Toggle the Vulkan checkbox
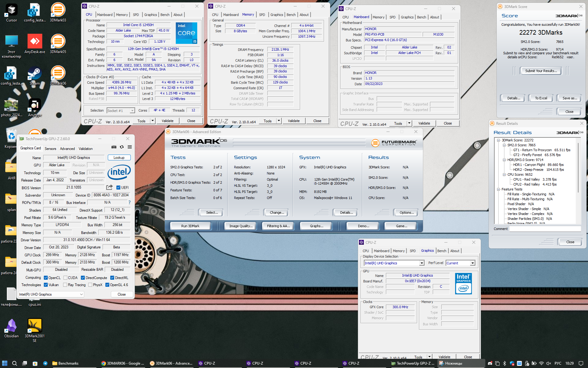588x368 pixels. pyautogui.click(x=46, y=285)
